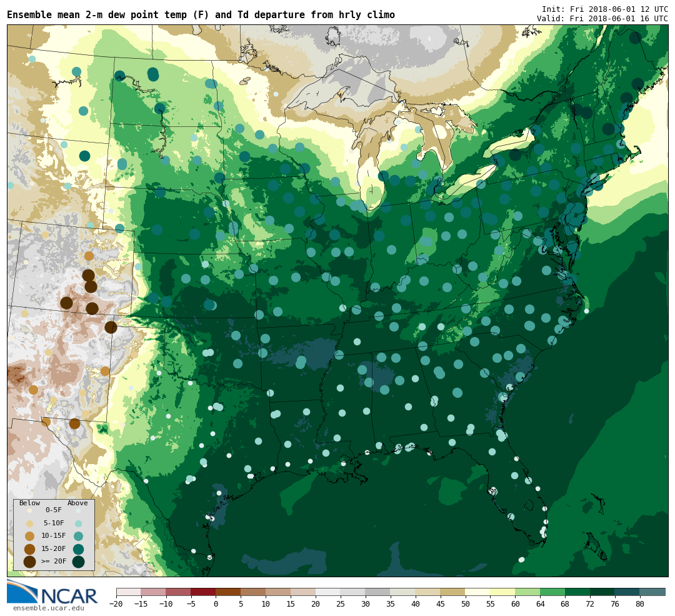The width and height of the screenshot is (675, 616).
Task: Click the dark brown 'Below' >= 20F legend dot
Action: coord(29,562)
